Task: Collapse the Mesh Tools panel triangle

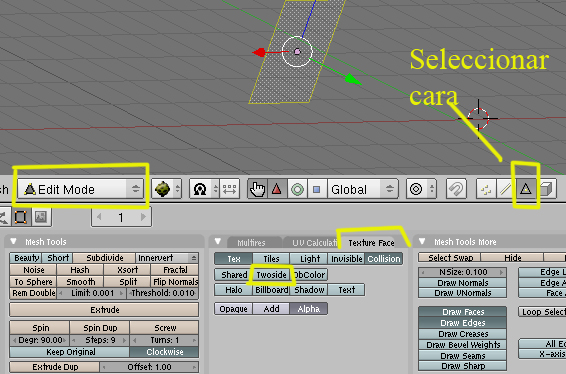Action: tap(13, 241)
